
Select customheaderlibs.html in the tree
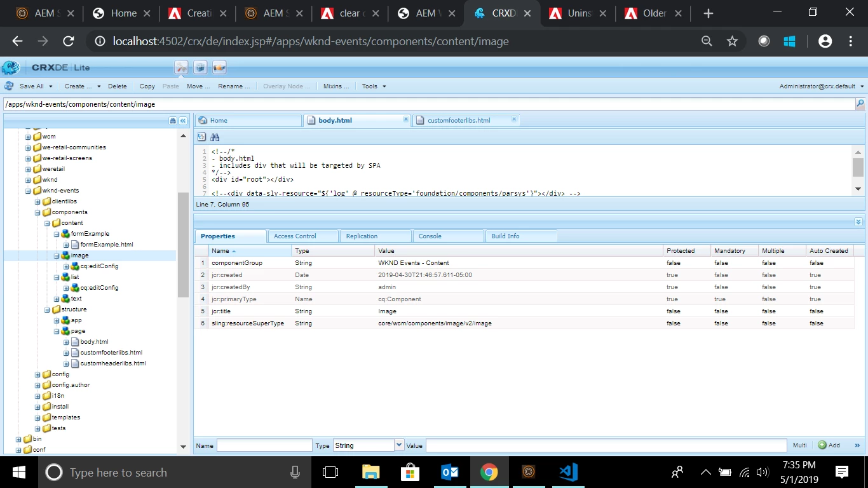113,363
